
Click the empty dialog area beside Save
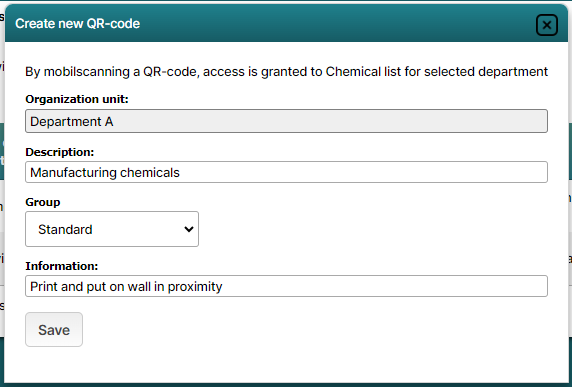[314, 329]
